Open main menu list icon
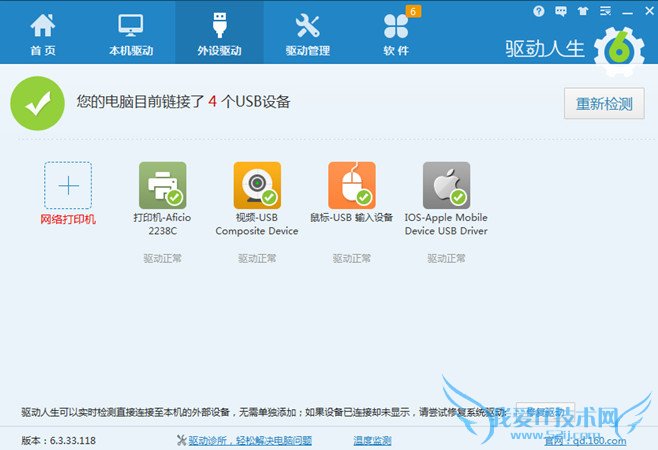658x450 pixels. coord(605,11)
